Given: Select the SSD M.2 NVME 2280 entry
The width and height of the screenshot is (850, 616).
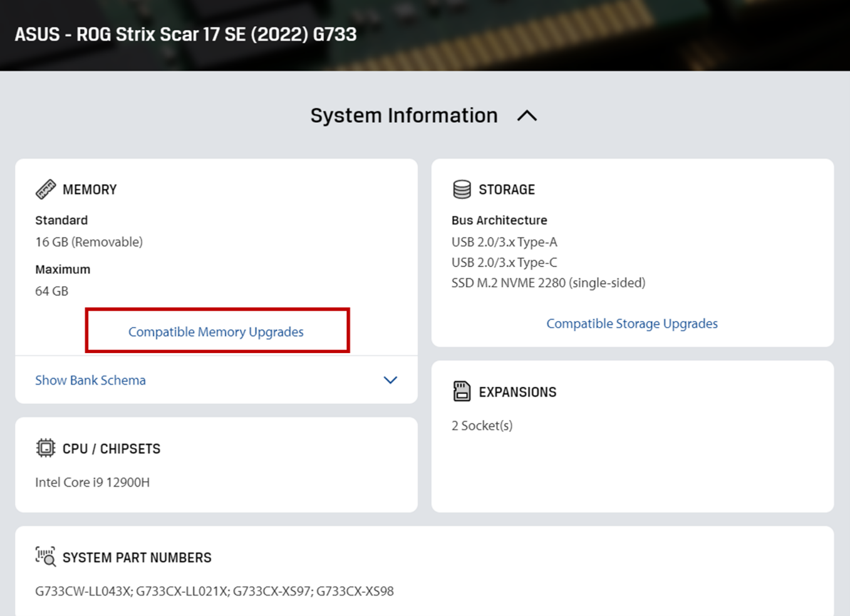Looking at the screenshot, I should [549, 283].
